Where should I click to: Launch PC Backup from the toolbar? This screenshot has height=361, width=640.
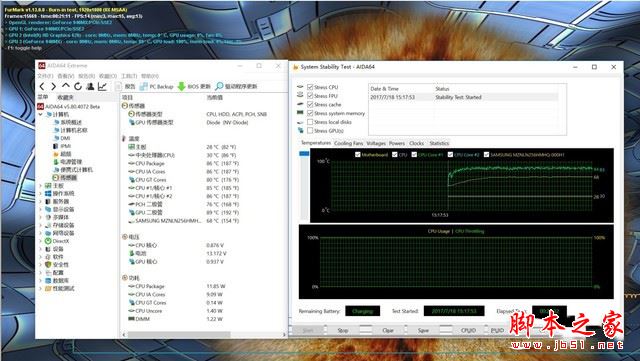click(156, 87)
